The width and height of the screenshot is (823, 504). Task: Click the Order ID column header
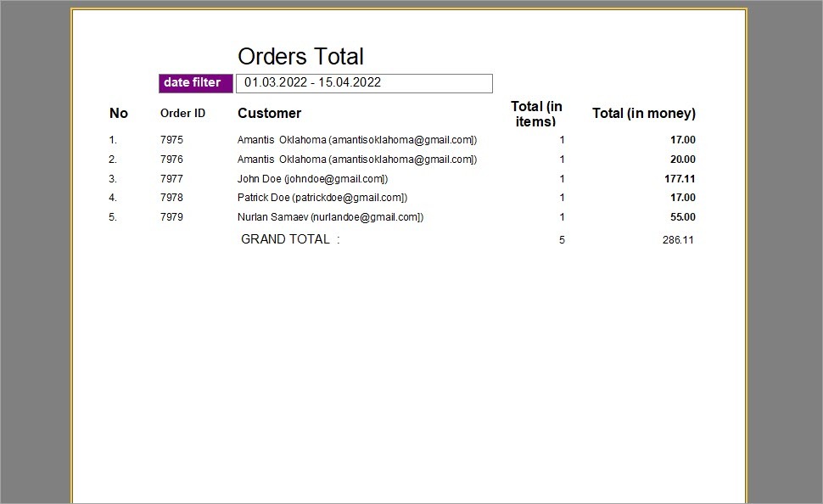coord(182,114)
